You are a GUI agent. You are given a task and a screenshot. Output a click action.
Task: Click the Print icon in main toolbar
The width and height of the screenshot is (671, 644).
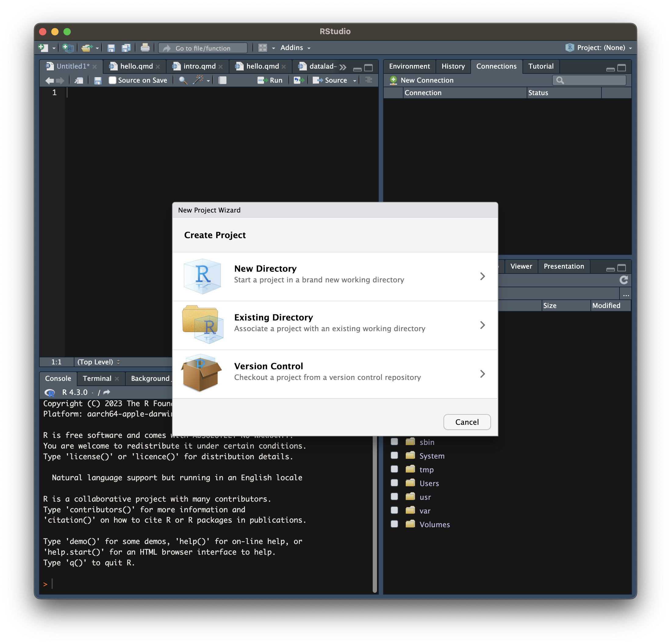[145, 48]
